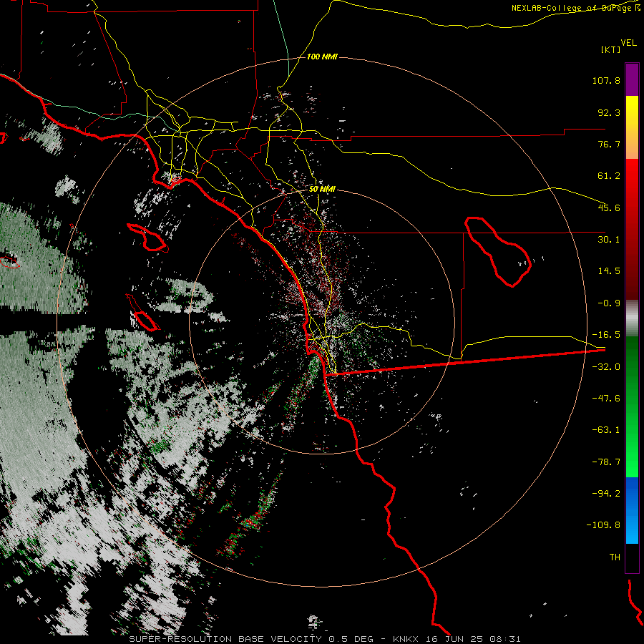Click SUPER-RESOLUTION BASE VELOCITY caption text
The height and width of the screenshot is (644, 644).
tap(225, 639)
